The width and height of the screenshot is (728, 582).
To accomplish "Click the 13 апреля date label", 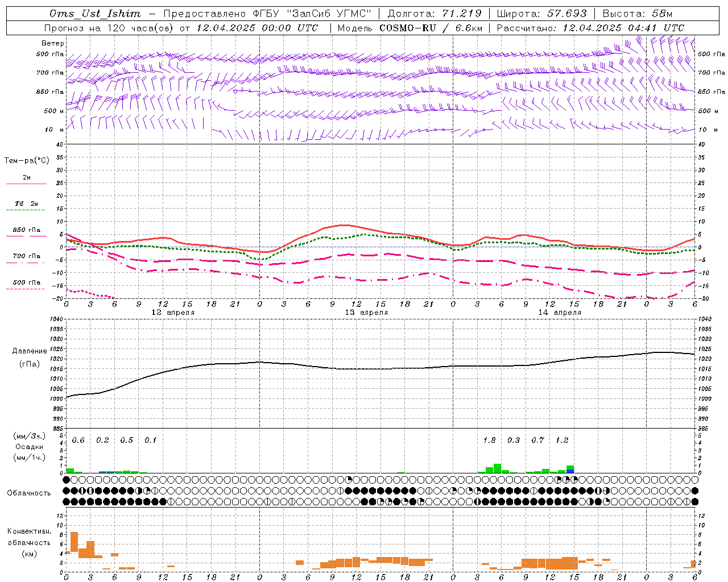I will click(366, 313).
